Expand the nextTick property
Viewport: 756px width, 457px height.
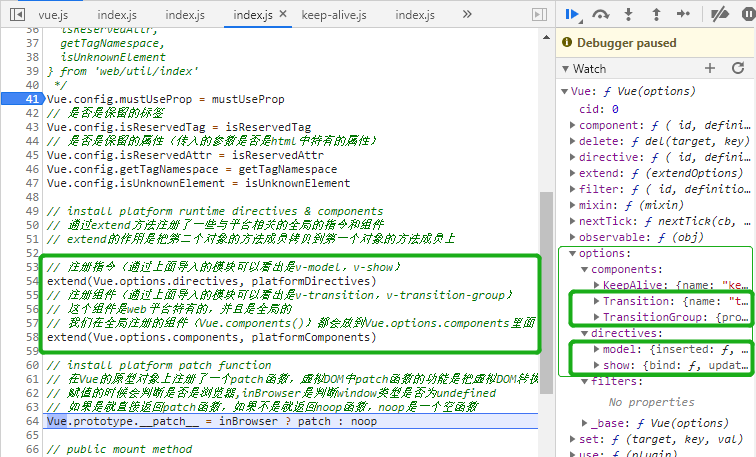point(572,221)
